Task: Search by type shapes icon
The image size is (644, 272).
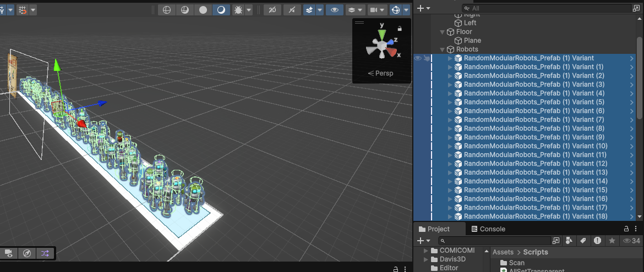Action: click(569, 241)
